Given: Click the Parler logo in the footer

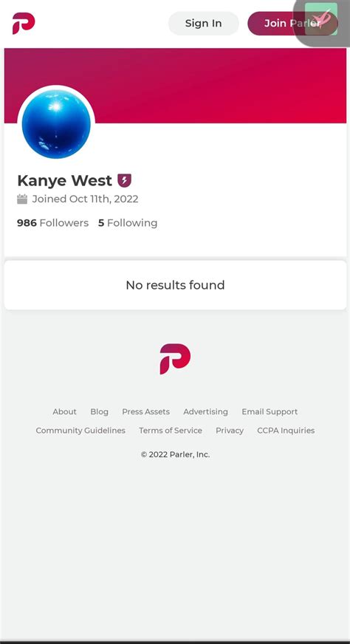Looking at the screenshot, I should coord(175,359).
